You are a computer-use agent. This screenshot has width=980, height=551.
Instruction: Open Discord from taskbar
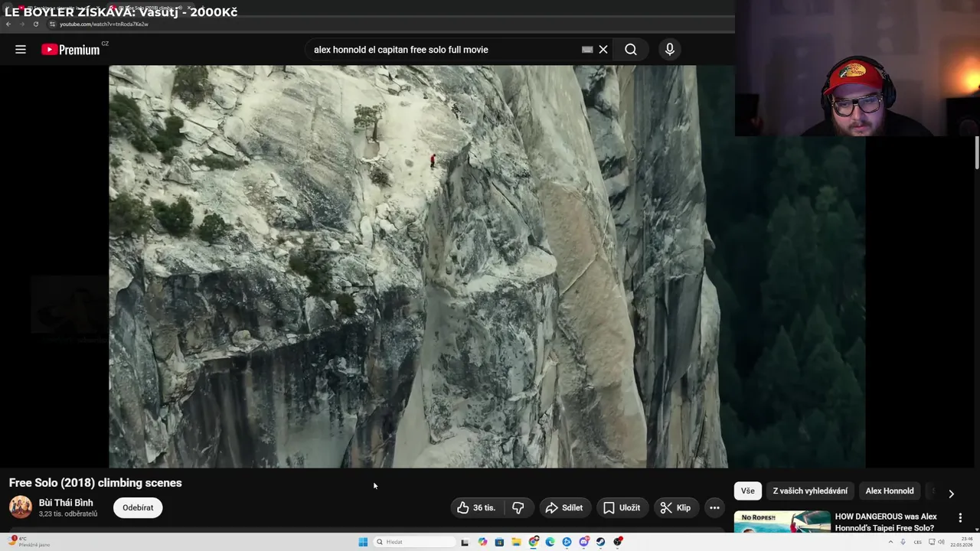(584, 542)
